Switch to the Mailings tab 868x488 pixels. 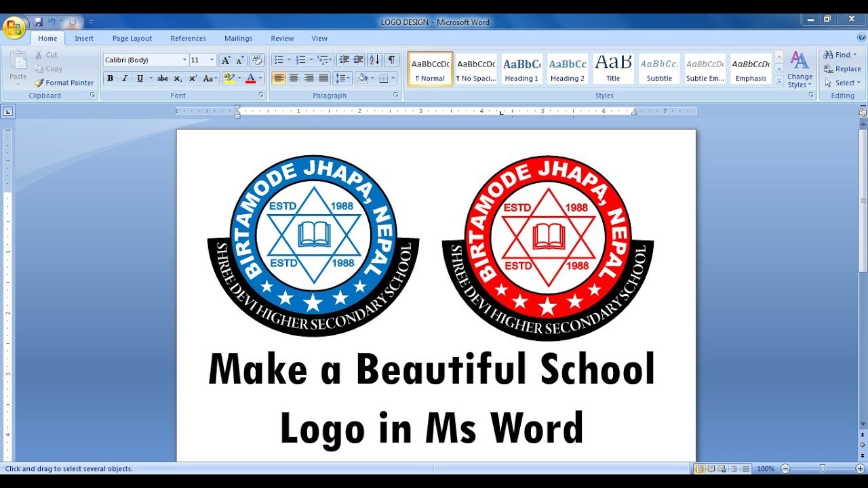(x=238, y=39)
